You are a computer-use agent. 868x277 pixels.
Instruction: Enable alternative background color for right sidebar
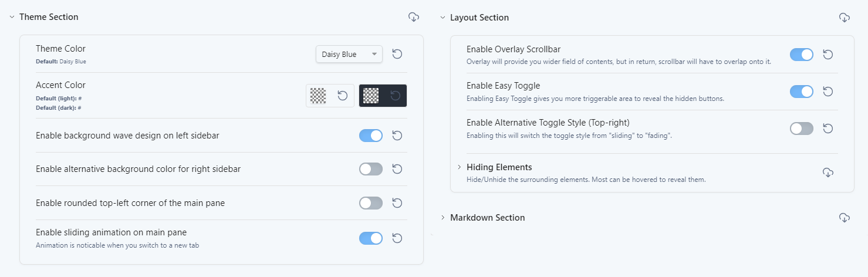click(371, 169)
